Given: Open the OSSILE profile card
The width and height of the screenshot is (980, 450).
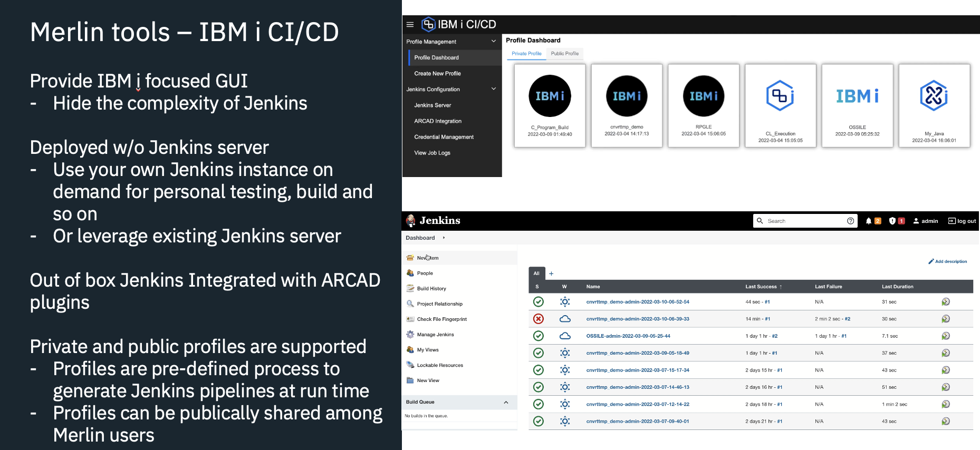Looking at the screenshot, I should pyautogui.click(x=858, y=106).
